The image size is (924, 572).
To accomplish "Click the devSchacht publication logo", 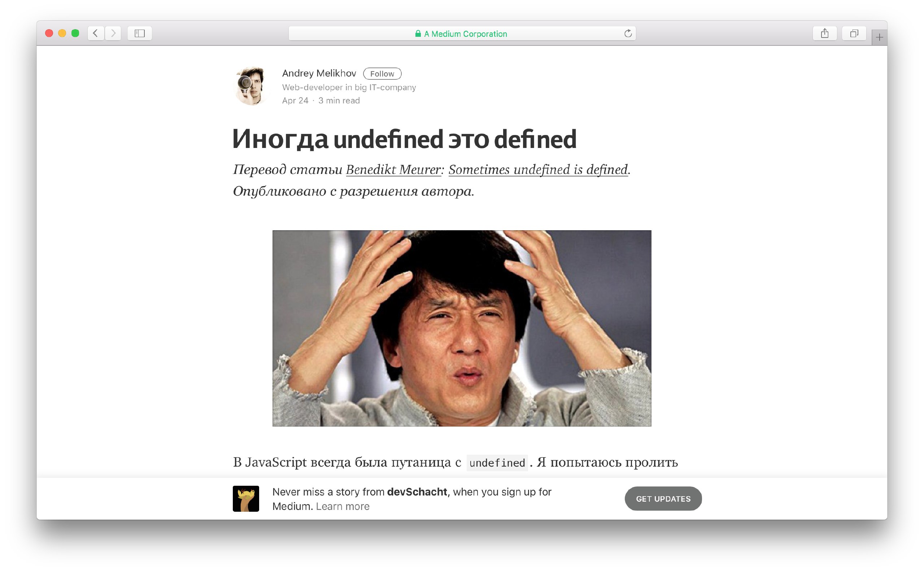I will [246, 499].
